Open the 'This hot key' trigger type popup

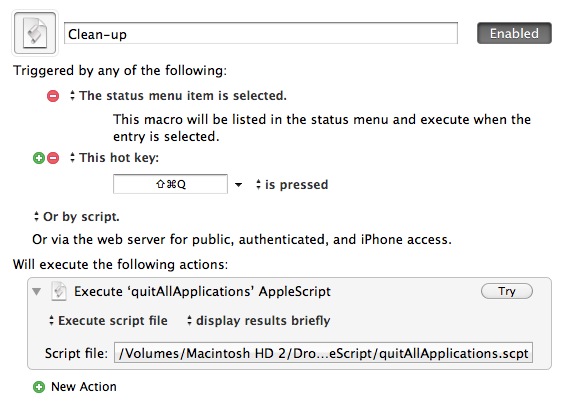(114, 158)
